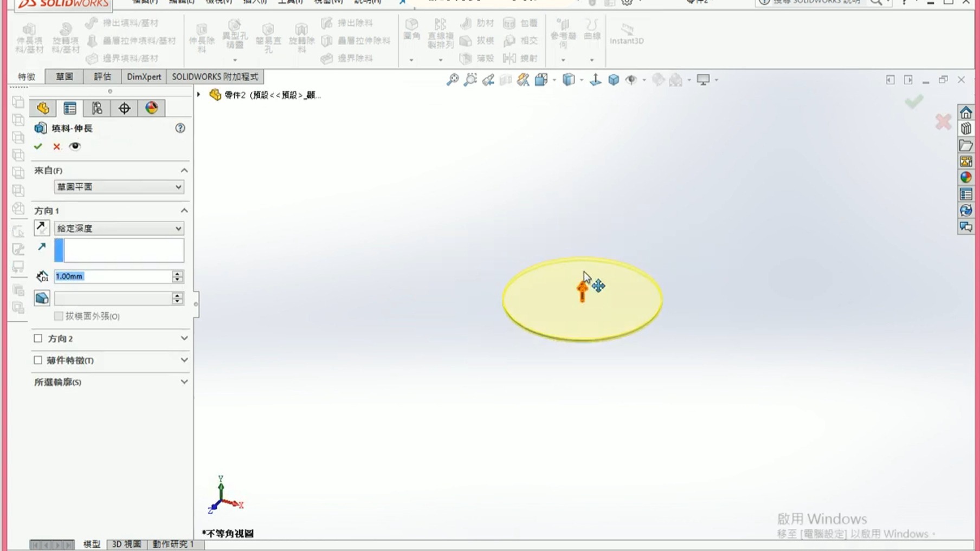Viewport: 980px width, 551px height.
Task: Click the Normal To view icon
Action: pyautogui.click(x=595, y=80)
